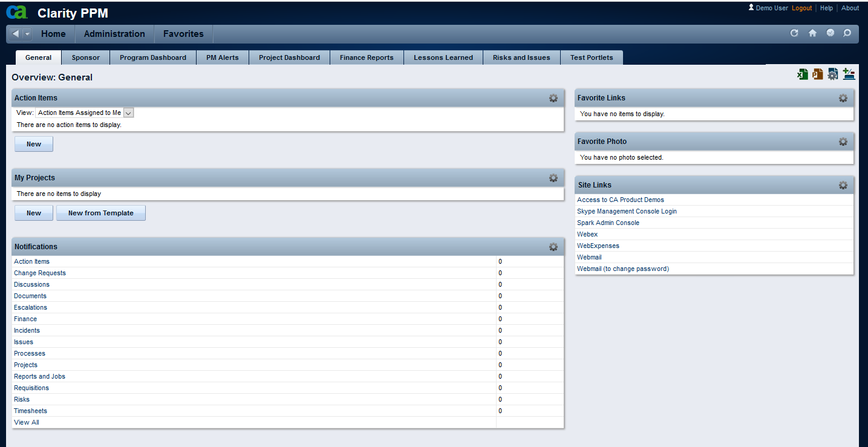Image resolution: width=868 pixels, height=447 pixels.
Task: Open the Home menu
Action: click(x=53, y=34)
